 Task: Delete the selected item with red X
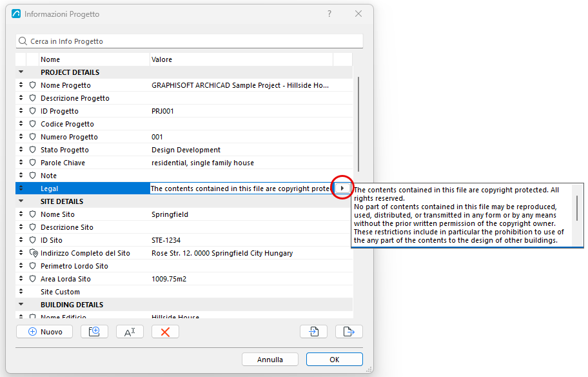coord(165,332)
